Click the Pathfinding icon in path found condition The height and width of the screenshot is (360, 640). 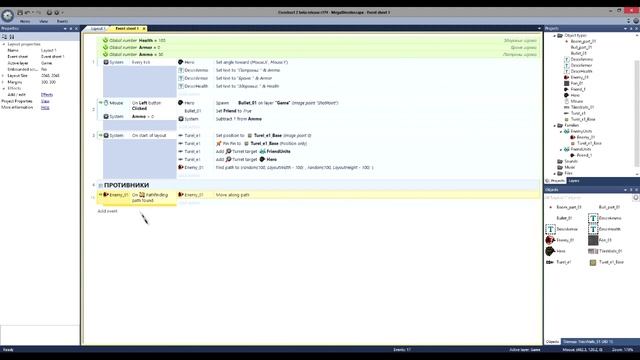coord(142,195)
